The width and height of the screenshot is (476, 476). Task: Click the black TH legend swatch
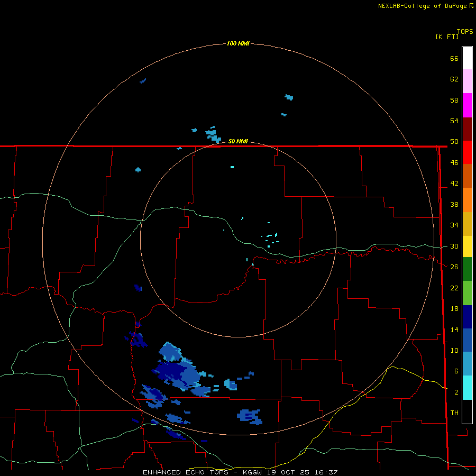point(467,411)
